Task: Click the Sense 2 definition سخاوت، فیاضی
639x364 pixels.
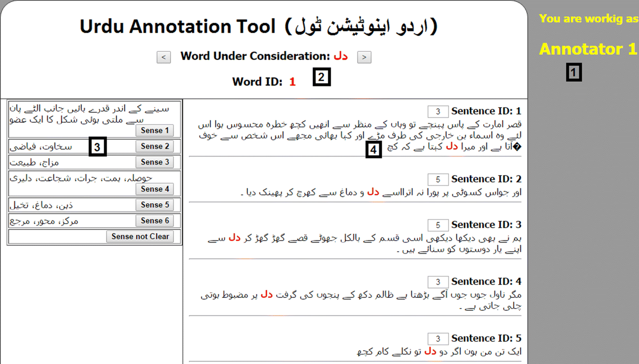Action: pyautogui.click(x=41, y=147)
